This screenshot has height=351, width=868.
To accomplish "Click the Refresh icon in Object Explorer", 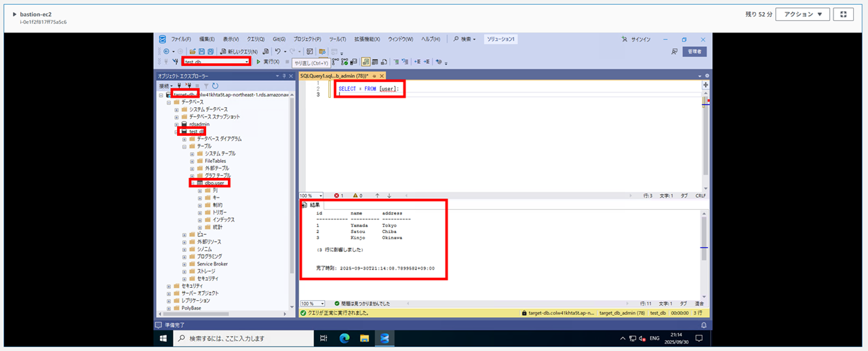I will [x=215, y=86].
